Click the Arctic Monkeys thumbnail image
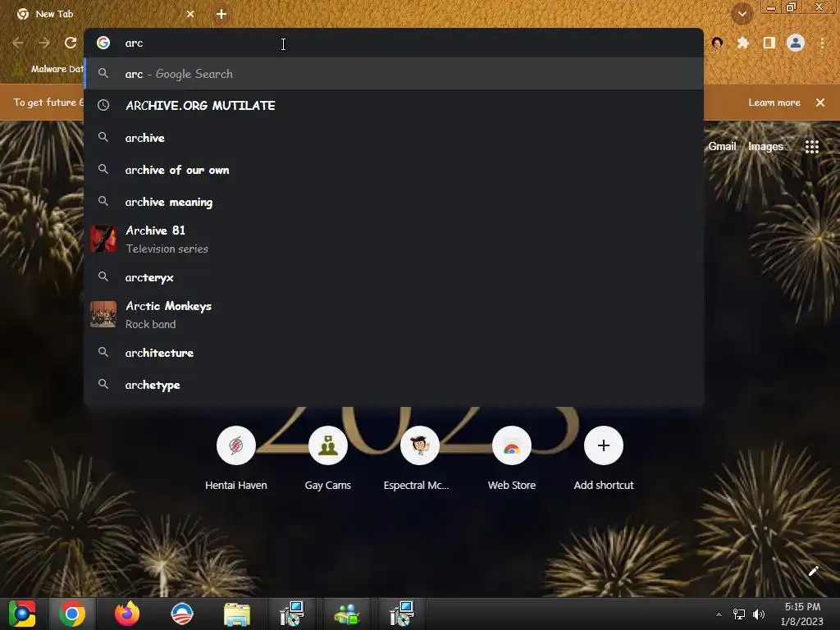 point(103,314)
